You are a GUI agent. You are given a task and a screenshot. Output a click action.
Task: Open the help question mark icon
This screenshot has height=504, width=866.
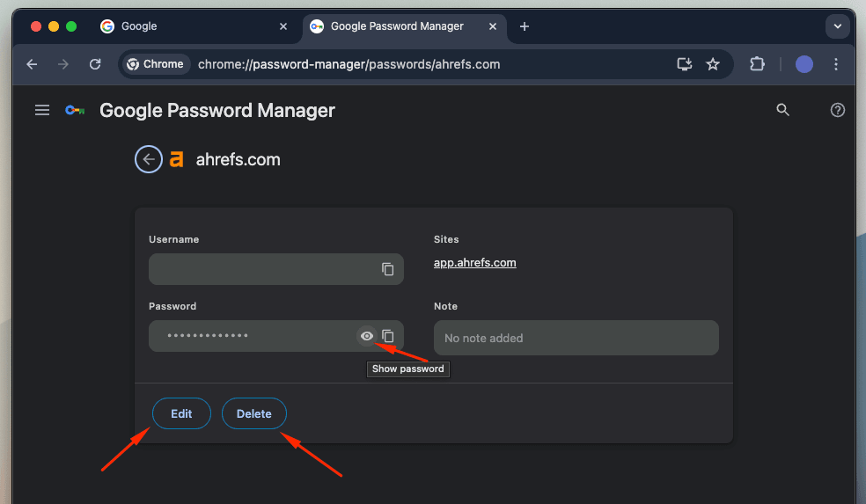pyautogui.click(x=837, y=110)
